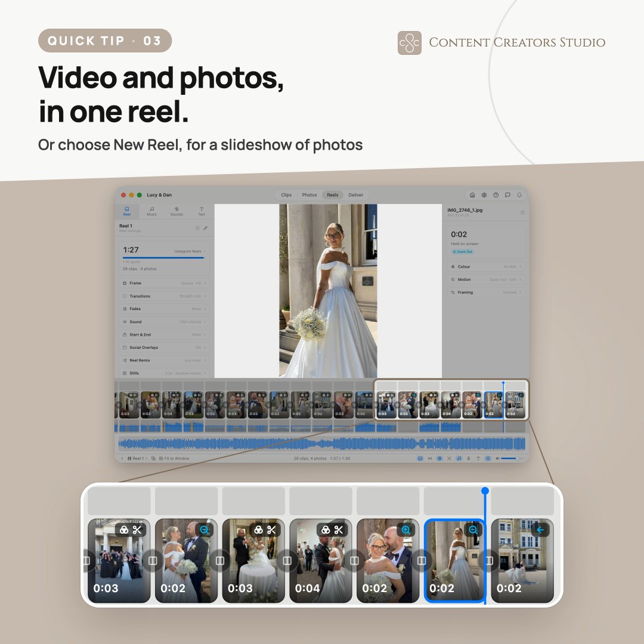The height and width of the screenshot is (644, 644).
Task: Expand the Motion option showing Zoom Out
Action: pos(486,280)
